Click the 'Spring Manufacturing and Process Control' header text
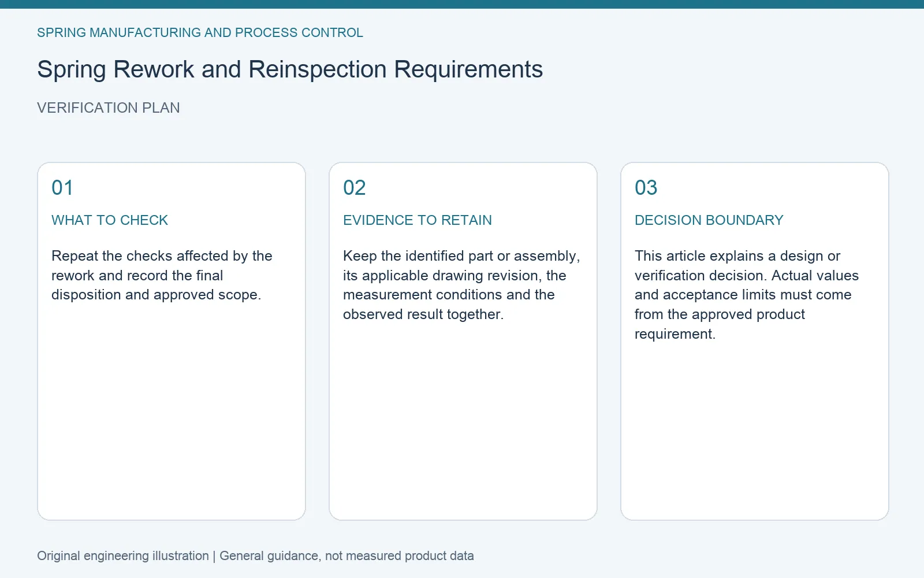This screenshot has height=578, width=924. [200, 33]
